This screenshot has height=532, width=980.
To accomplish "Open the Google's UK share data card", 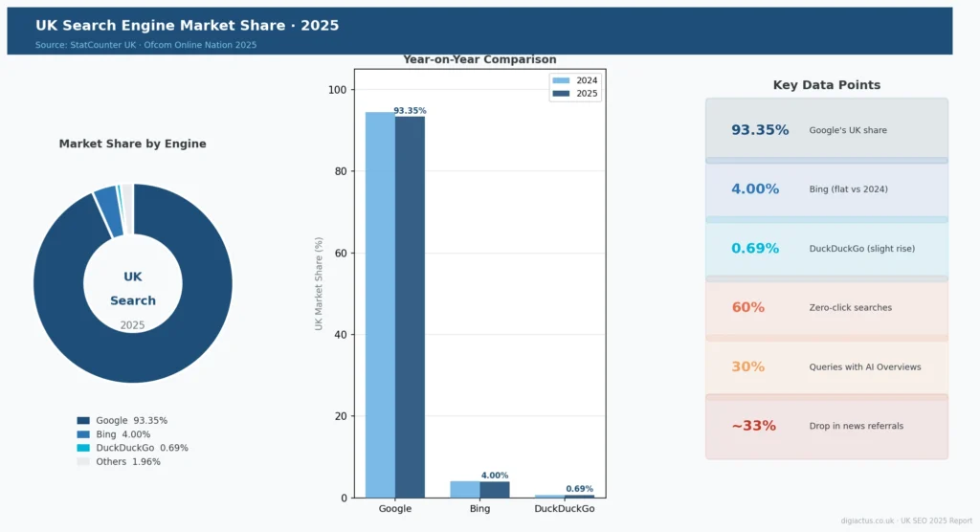I will (826, 129).
